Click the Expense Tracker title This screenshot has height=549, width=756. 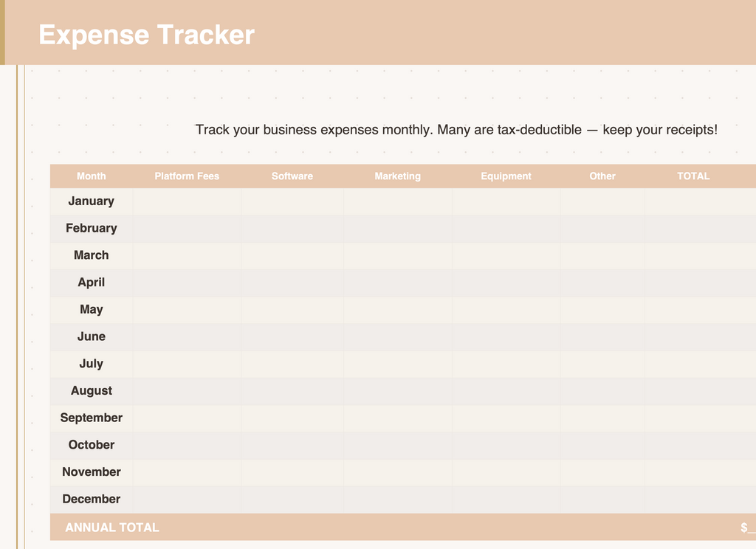point(147,35)
